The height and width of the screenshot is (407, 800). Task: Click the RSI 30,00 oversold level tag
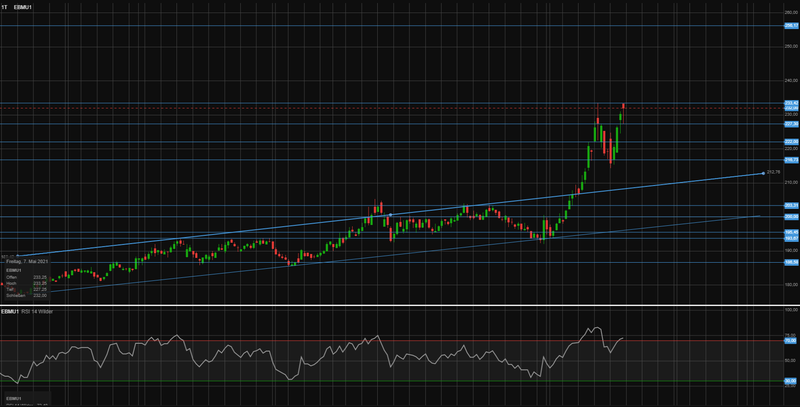point(790,381)
